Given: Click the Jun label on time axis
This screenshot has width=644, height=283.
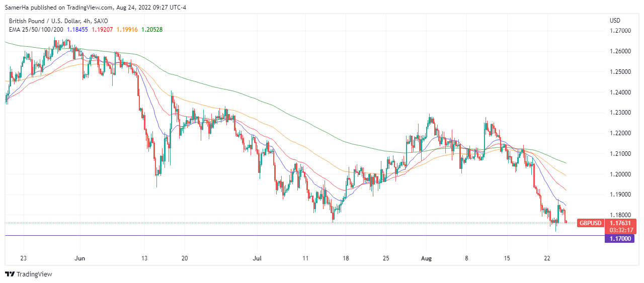Looking at the screenshot, I should pos(80,258).
